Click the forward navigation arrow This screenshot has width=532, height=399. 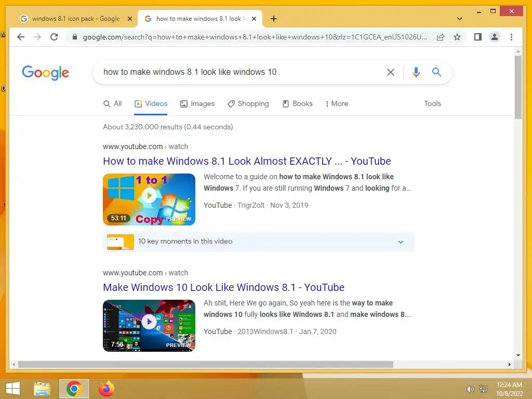[x=37, y=37]
